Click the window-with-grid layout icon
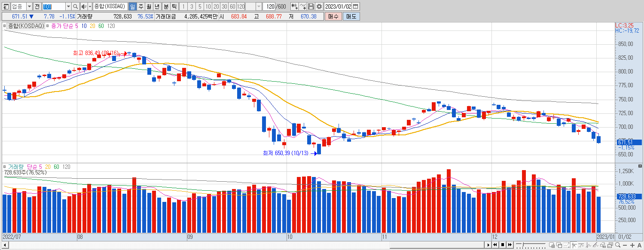The width and height of the screenshot is (644, 250). [552, 245]
